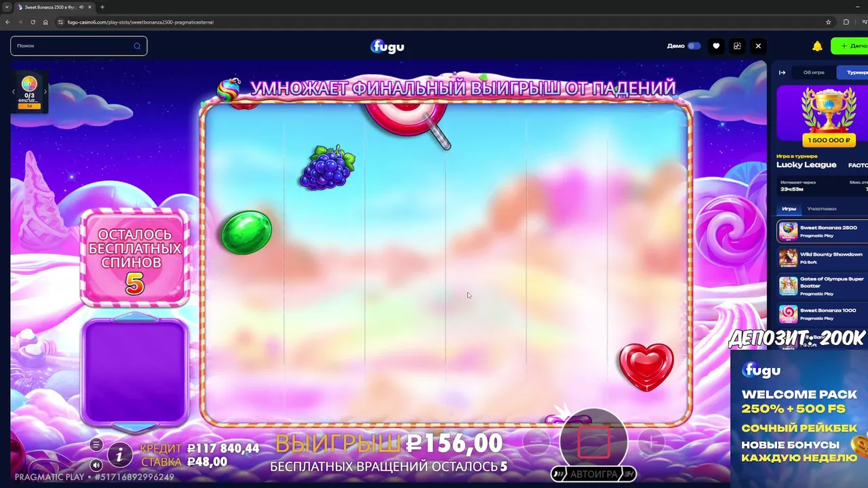Stop the spin with the red square button
Image resolution: width=868 pixels, height=488 pixels.
coord(593,442)
